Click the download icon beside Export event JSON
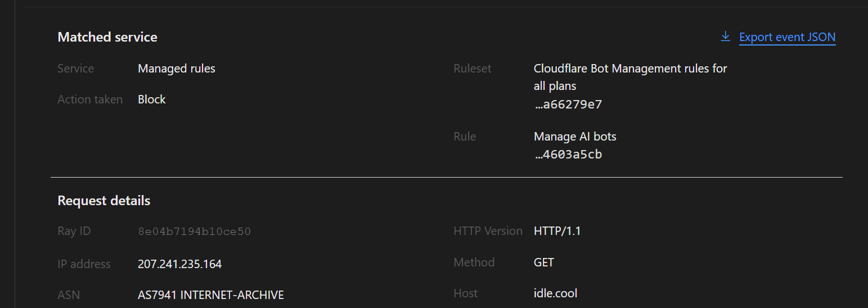Viewport: 868px width, 308px height. [x=726, y=37]
